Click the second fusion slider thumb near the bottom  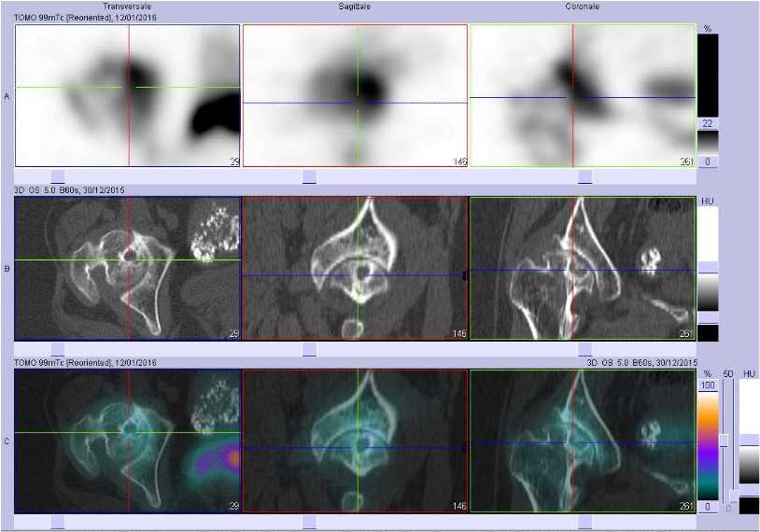[734, 497]
